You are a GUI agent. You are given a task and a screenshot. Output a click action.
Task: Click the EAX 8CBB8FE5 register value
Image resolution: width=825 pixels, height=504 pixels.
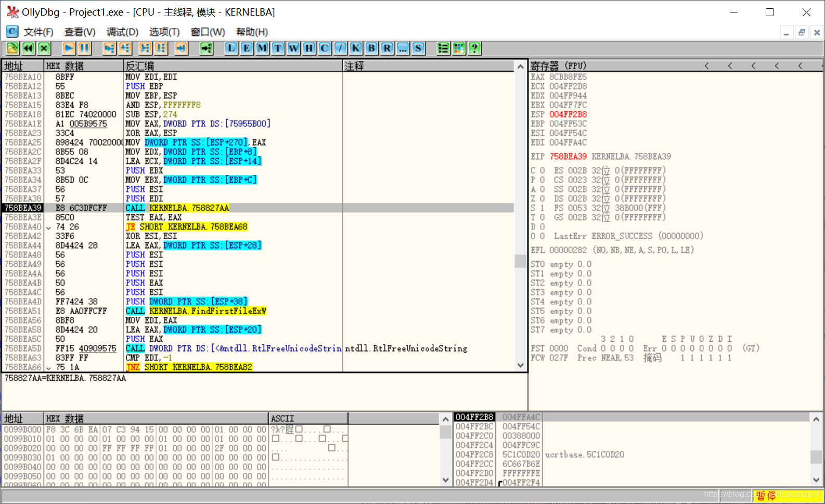(568, 77)
